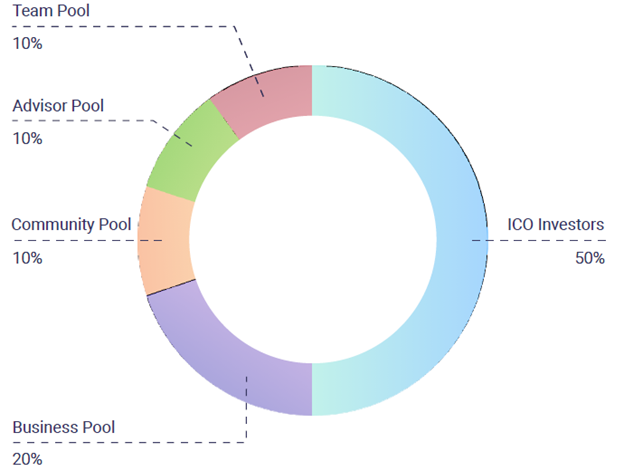Screen dimensions: 624x471
Task: Click the ICO Investors label
Action: coord(557,224)
